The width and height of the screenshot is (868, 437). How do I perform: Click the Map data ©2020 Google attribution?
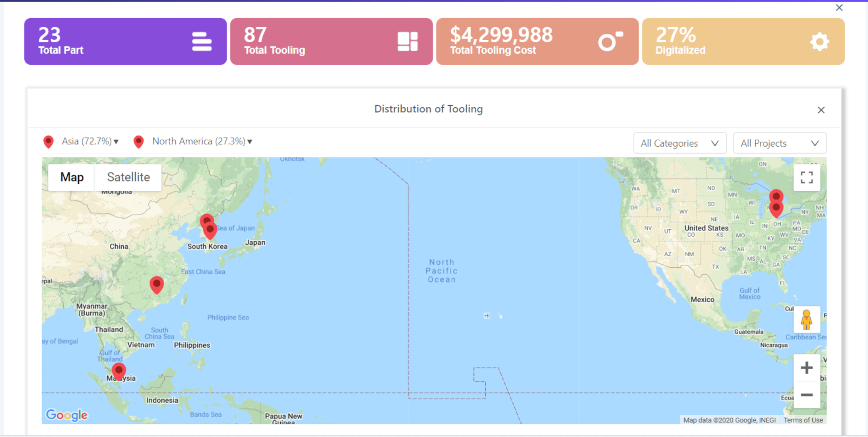coord(730,420)
